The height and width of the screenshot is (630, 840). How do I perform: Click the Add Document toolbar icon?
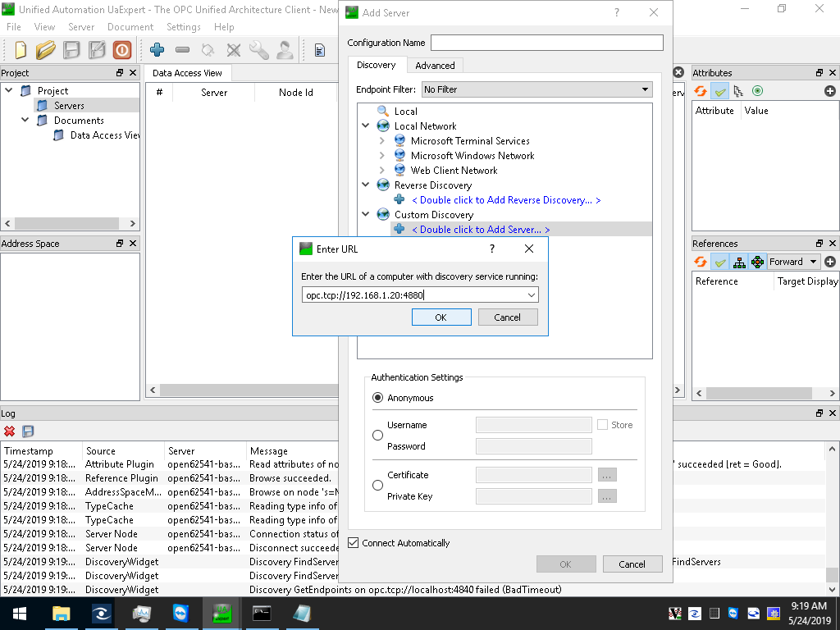[320, 50]
